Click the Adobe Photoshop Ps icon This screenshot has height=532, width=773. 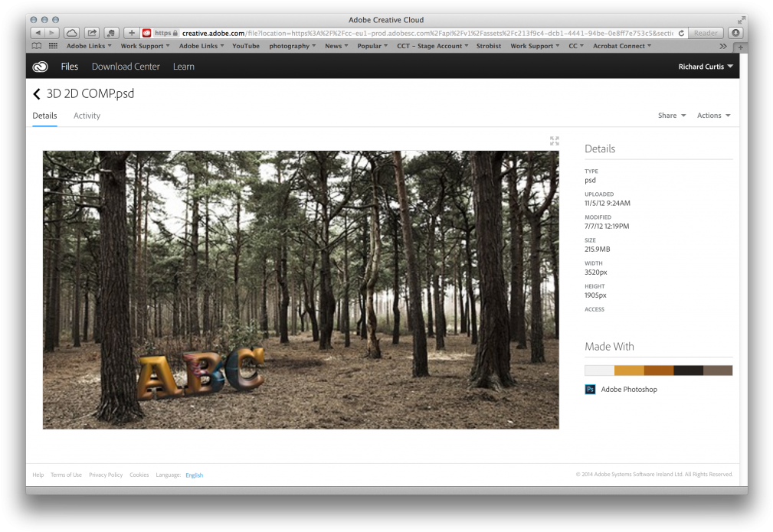pyautogui.click(x=590, y=389)
